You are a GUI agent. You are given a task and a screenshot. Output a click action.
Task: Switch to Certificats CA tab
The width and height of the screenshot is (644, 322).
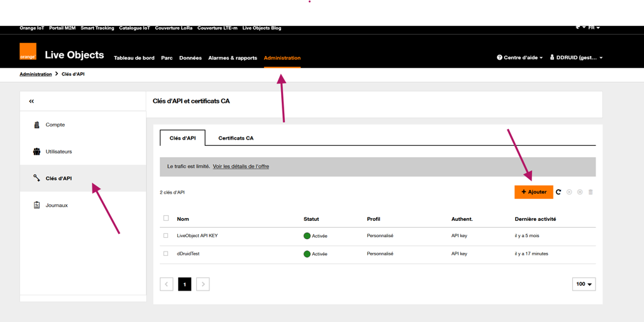[x=236, y=138]
